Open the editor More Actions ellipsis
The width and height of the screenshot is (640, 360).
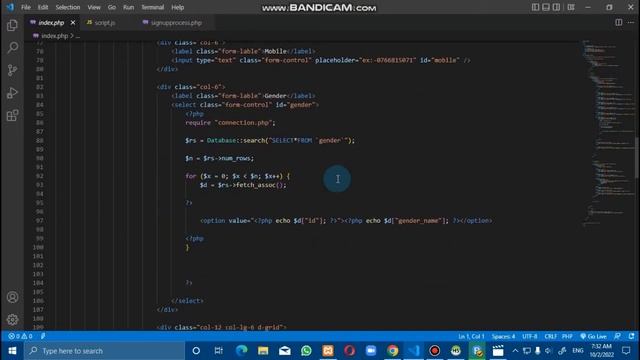pyautogui.click(x=631, y=22)
